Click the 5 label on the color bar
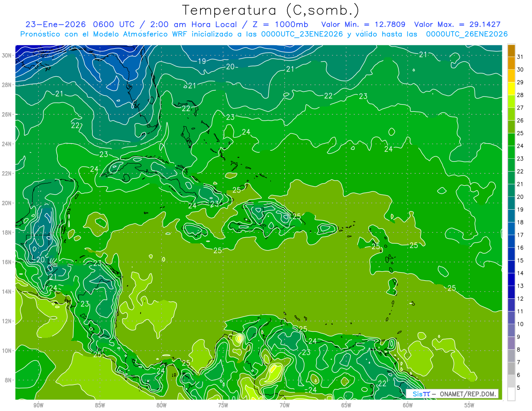The width and height of the screenshot is (532, 411). pyautogui.click(x=519, y=388)
